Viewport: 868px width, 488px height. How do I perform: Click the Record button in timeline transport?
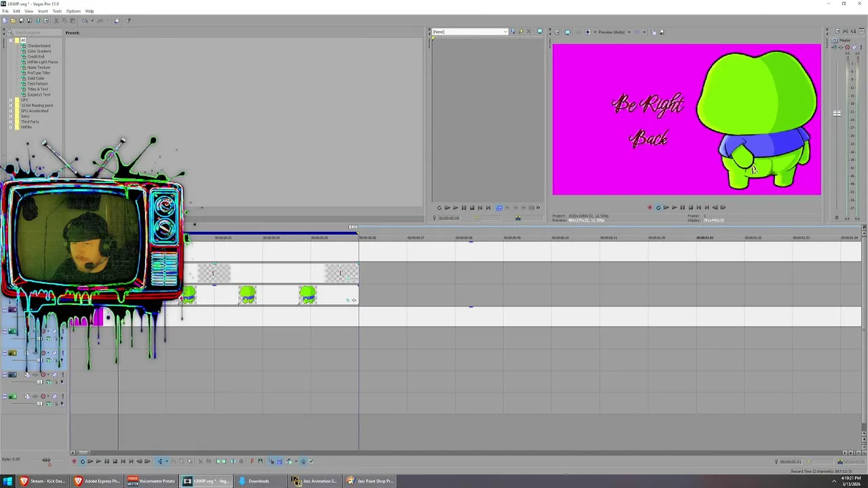pyautogui.click(x=74, y=462)
